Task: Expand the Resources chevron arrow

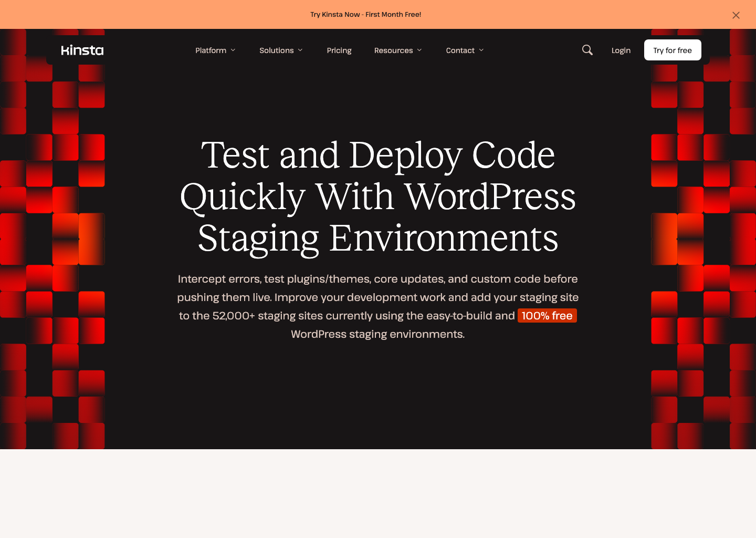Action: [419, 50]
